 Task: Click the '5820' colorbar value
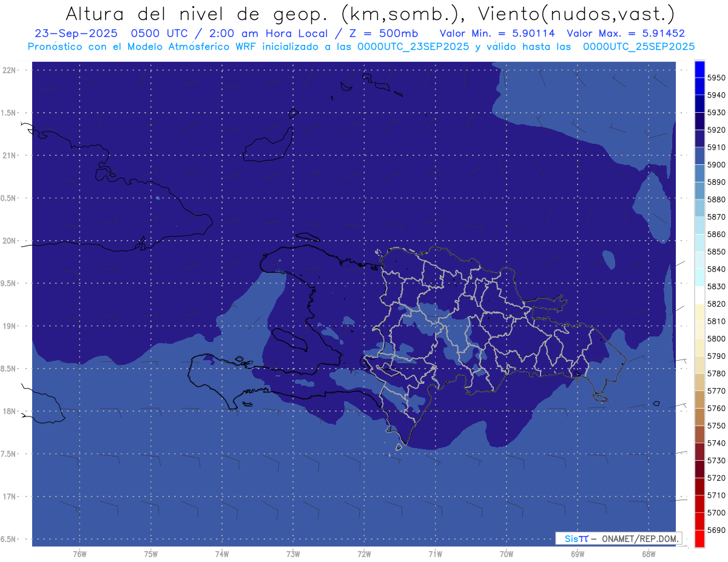716,304
